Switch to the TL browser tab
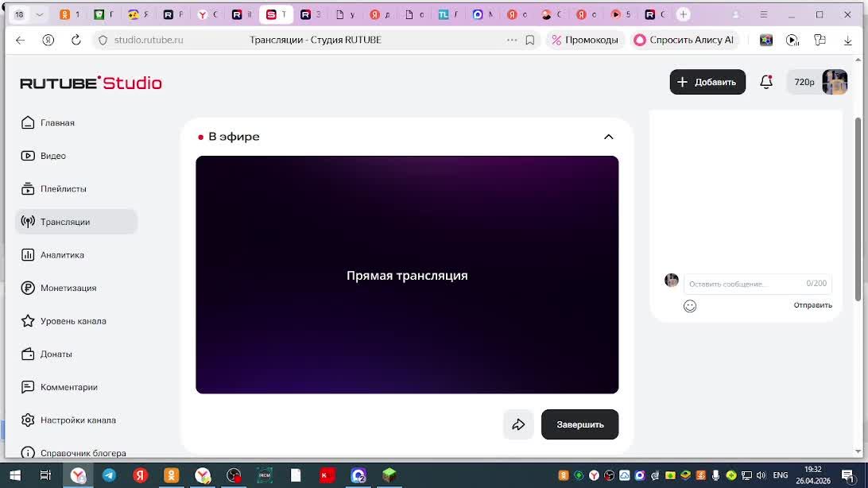The width and height of the screenshot is (868, 488). [x=448, y=14]
